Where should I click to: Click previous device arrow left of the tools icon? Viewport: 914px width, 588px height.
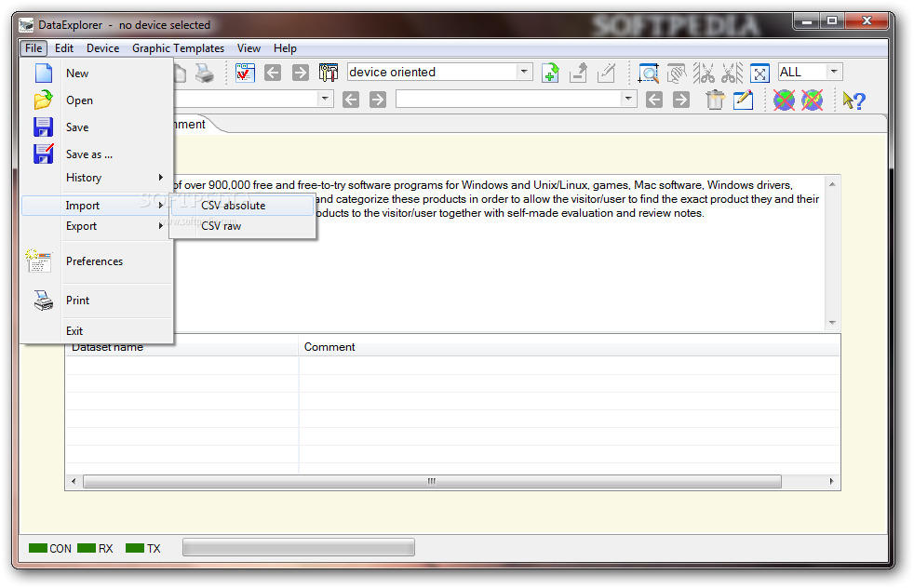(x=272, y=73)
